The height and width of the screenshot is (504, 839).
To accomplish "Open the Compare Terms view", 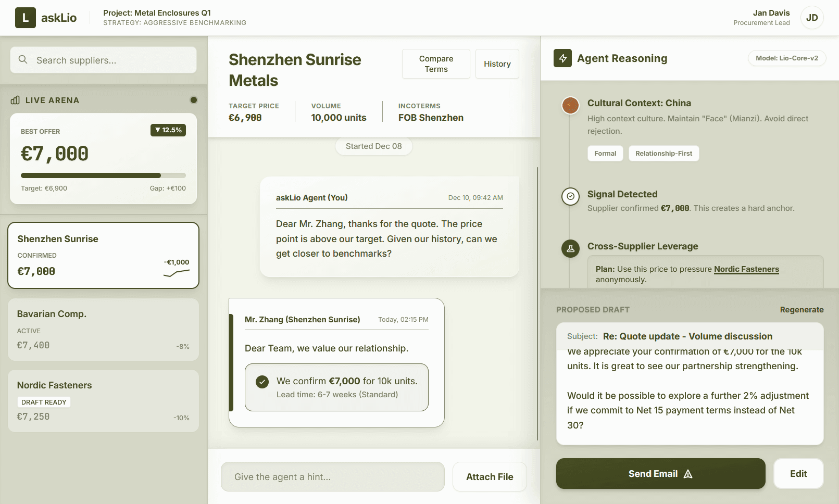I will tap(436, 64).
